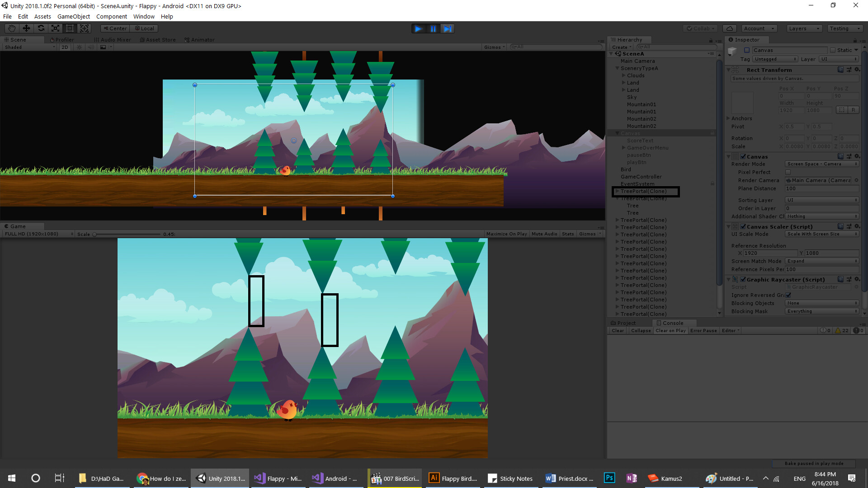Toggle the Static checkbox for Canvas

click(832, 50)
